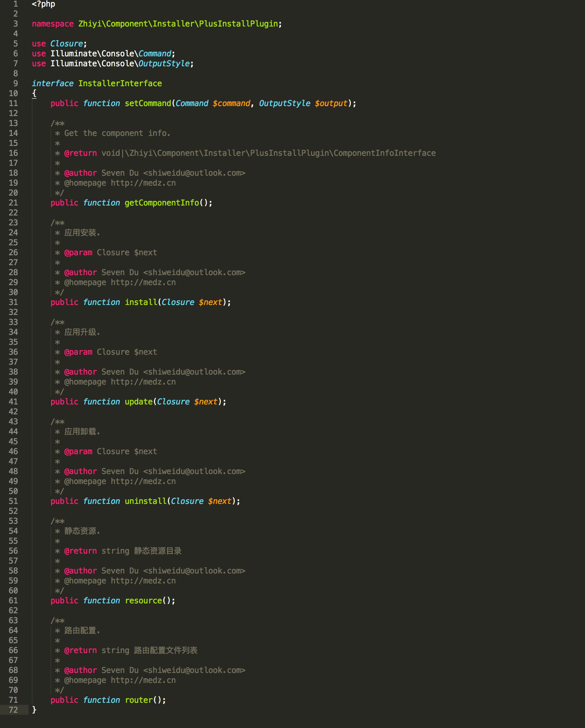Click the install function name on line 31

click(141, 302)
